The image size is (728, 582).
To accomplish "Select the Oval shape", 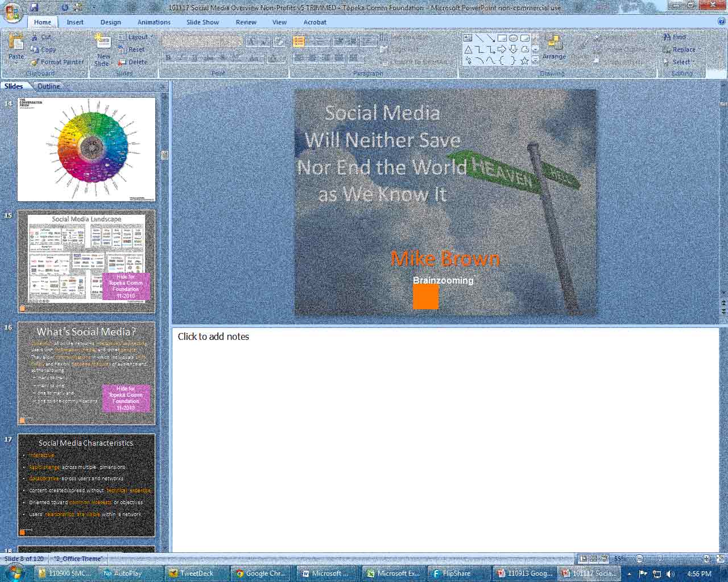I will (x=513, y=38).
